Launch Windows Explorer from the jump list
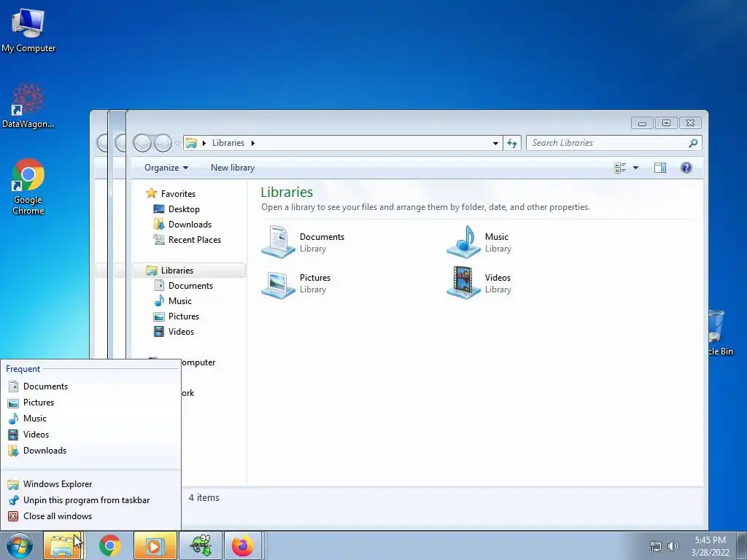The height and width of the screenshot is (560, 747). 90,484
